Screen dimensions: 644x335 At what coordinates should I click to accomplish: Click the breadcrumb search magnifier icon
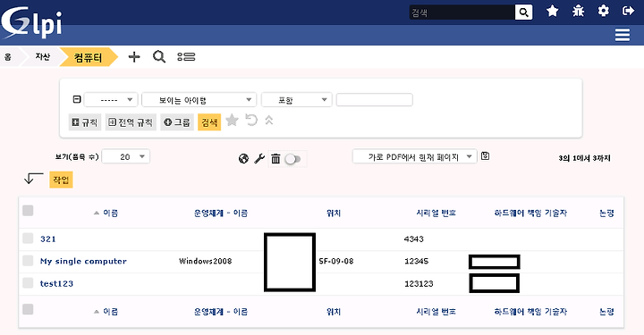click(x=159, y=56)
